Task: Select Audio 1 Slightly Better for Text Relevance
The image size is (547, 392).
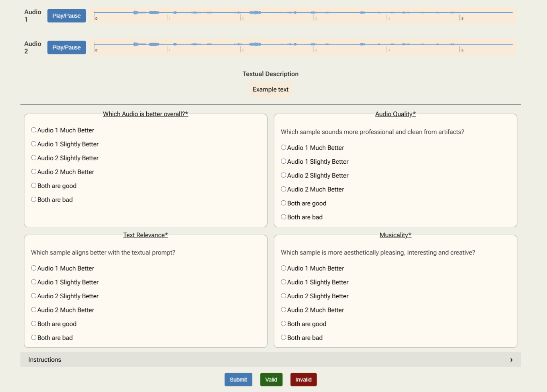Action: [34, 282]
